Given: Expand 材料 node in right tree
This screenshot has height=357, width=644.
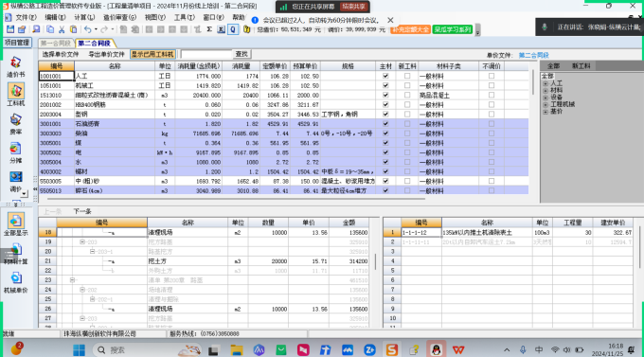Looking at the screenshot, I should tap(546, 90).
